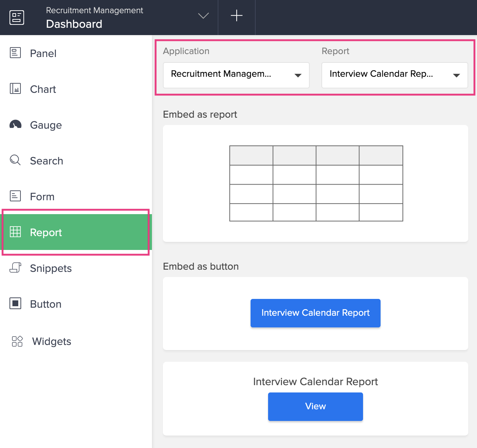Click the Interview Calendar Report button
Image resolution: width=477 pixels, height=448 pixels.
tap(315, 313)
